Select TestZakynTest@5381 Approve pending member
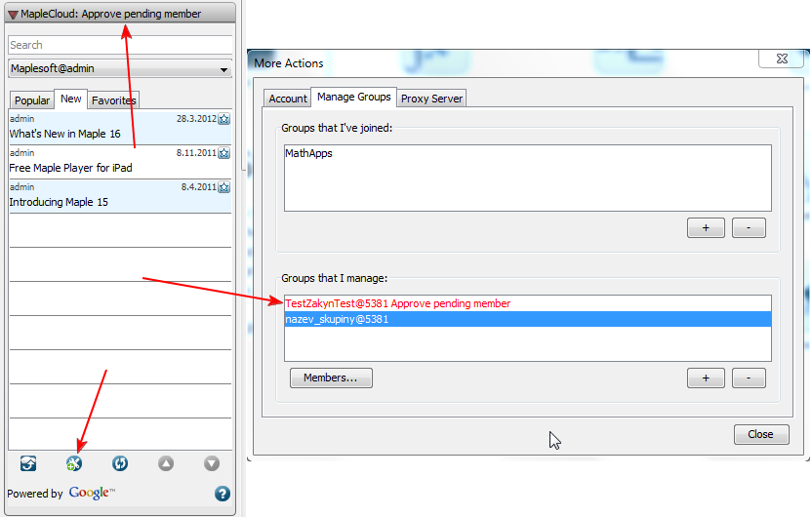This screenshot has width=812, height=517. pos(528,303)
